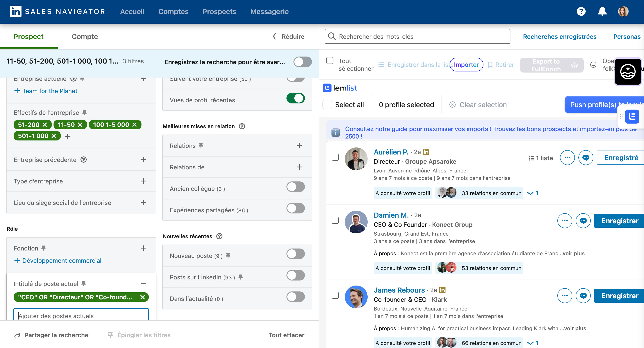Pin the Posts sur LinkedIn filter
Viewport: 644px width, 348px height.
[240, 277]
